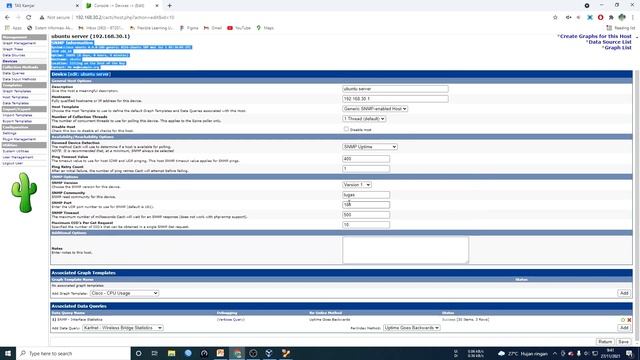The width and height of the screenshot is (640, 360).
Task: Open the Add Graph Template dropdown
Action: 124,293
